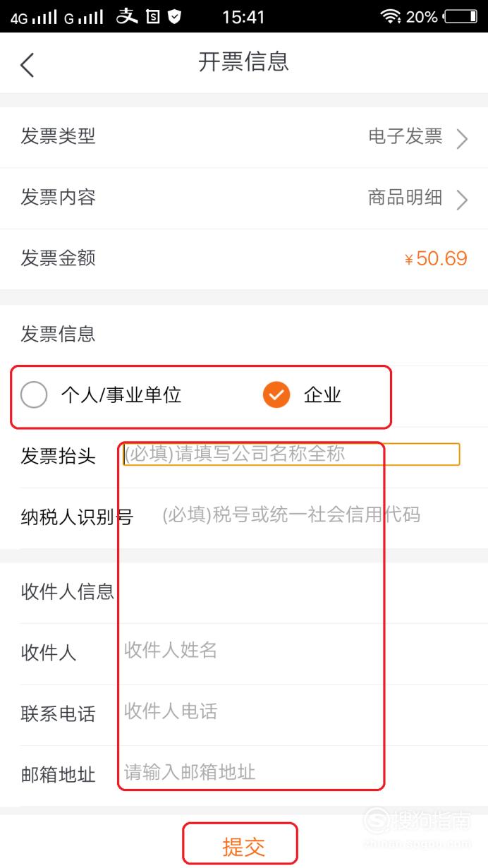Open 发票类型 chevron next to 电子发票
Screen dimensions: 488x868
(462, 139)
